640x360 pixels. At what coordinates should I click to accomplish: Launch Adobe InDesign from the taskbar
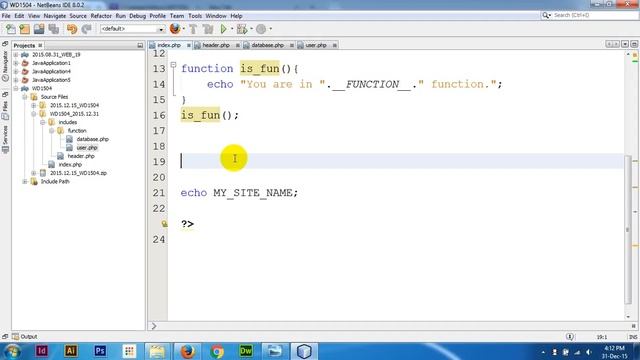42,351
